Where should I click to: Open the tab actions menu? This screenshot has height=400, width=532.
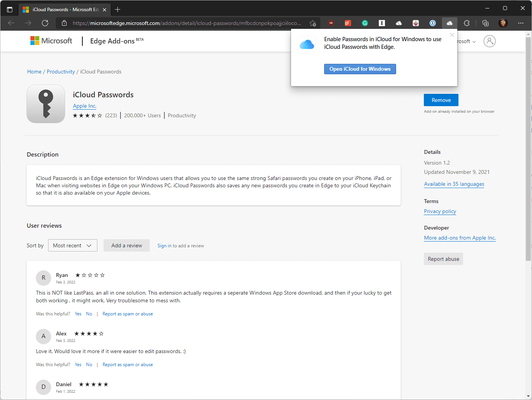tap(10, 9)
